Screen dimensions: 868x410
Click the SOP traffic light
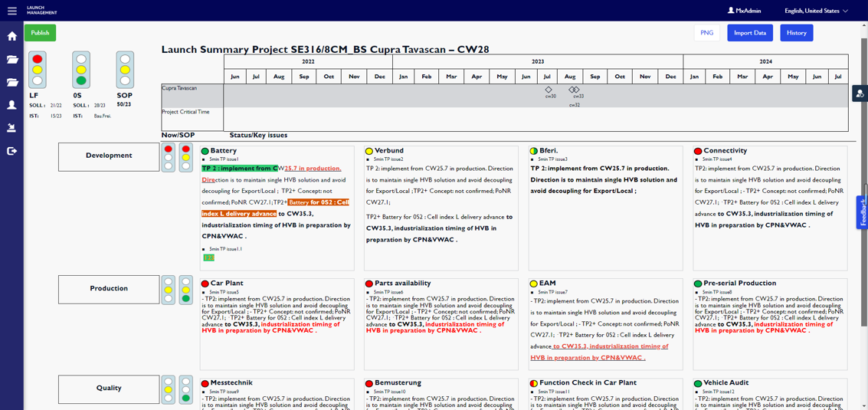[125, 70]
